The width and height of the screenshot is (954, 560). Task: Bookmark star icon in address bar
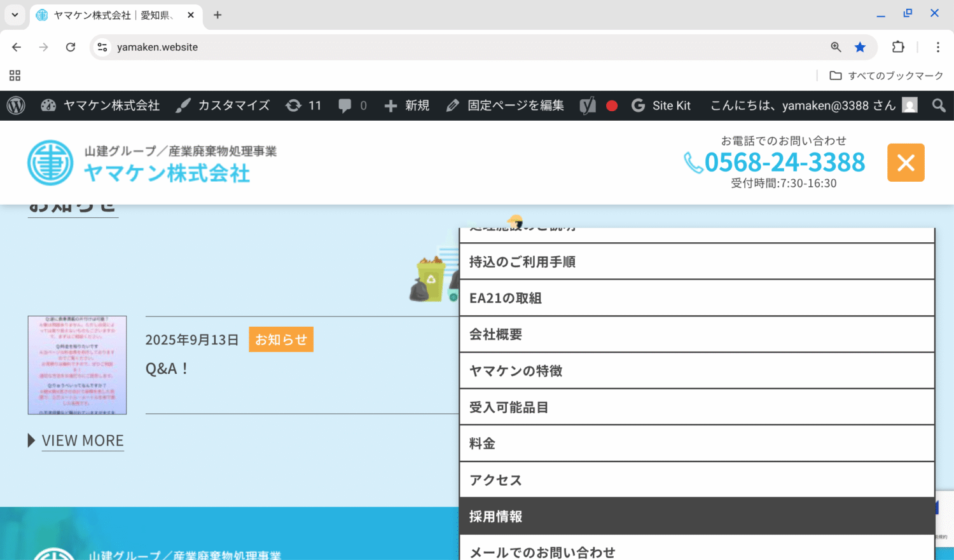click(860, 47)
